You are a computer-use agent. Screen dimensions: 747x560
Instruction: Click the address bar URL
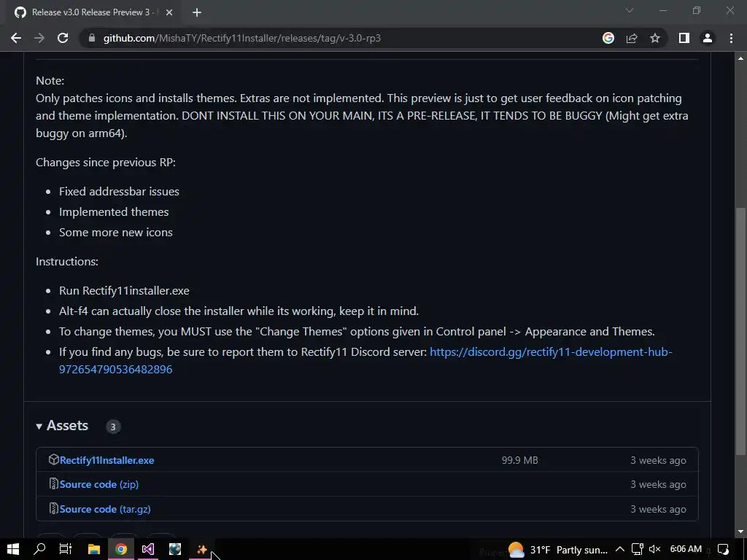tap(242, 38)
